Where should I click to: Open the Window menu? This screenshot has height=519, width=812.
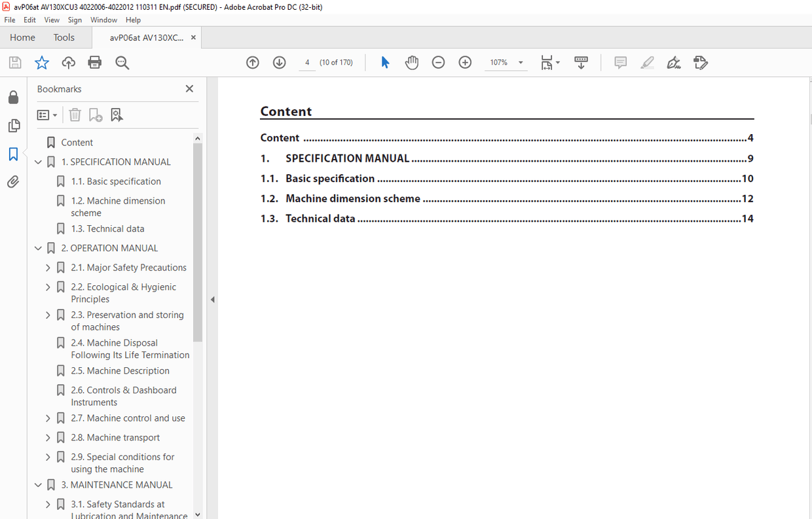[103, 20]
